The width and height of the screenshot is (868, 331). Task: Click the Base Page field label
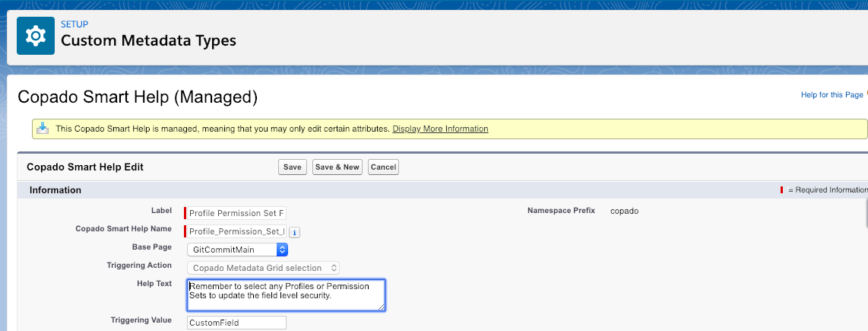(x=152, y=247)
